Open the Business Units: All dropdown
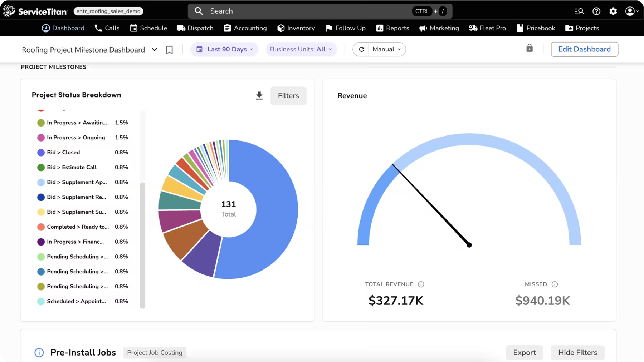This screenshot has width=644, height=362. 301,49
